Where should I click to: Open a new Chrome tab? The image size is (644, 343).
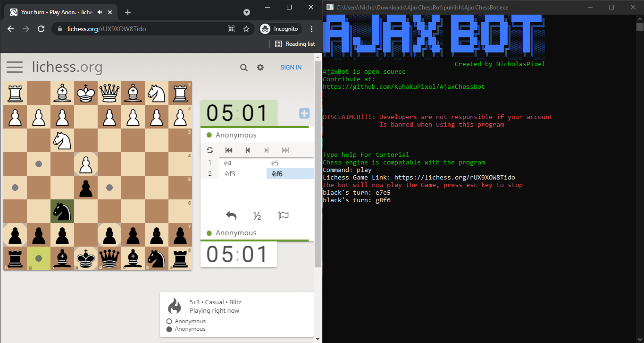click(128, 12)
